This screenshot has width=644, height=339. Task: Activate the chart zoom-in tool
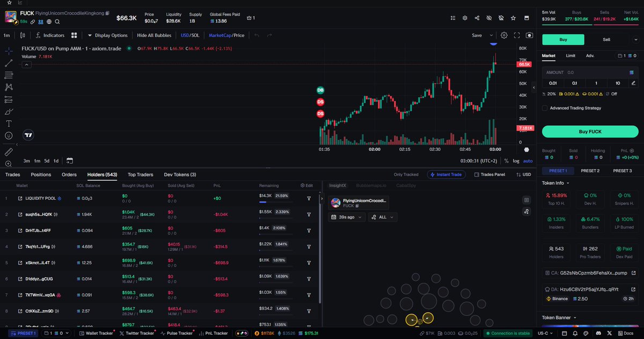(9, 164)
